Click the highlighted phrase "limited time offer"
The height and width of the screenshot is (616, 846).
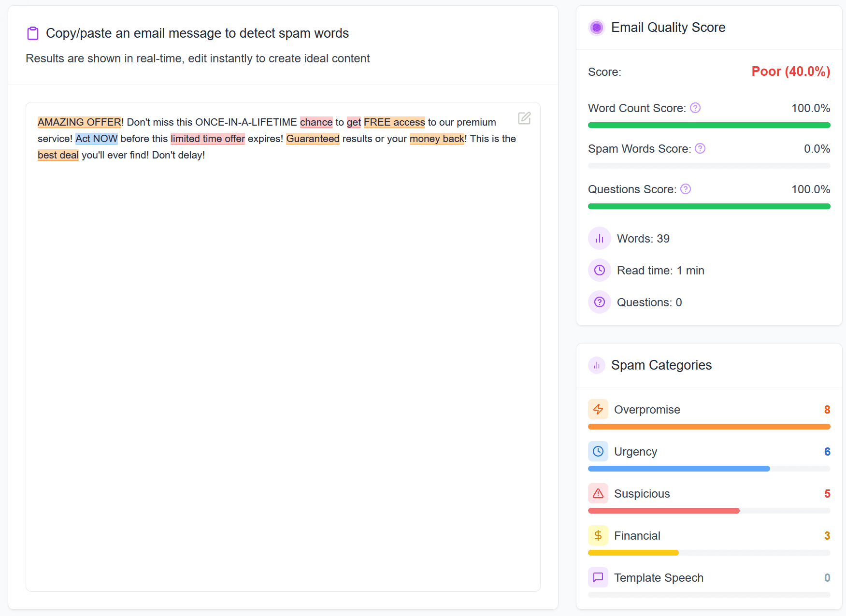[208, 139]
